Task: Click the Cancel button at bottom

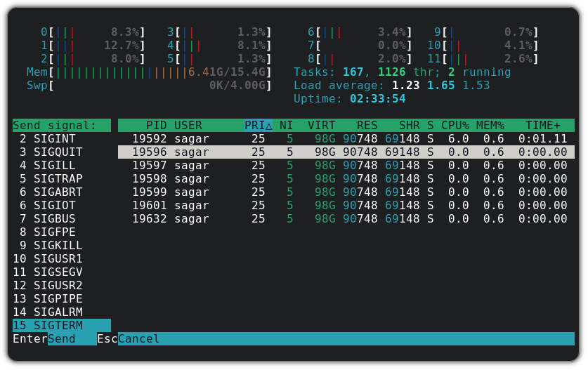Action: click(138, 339)
